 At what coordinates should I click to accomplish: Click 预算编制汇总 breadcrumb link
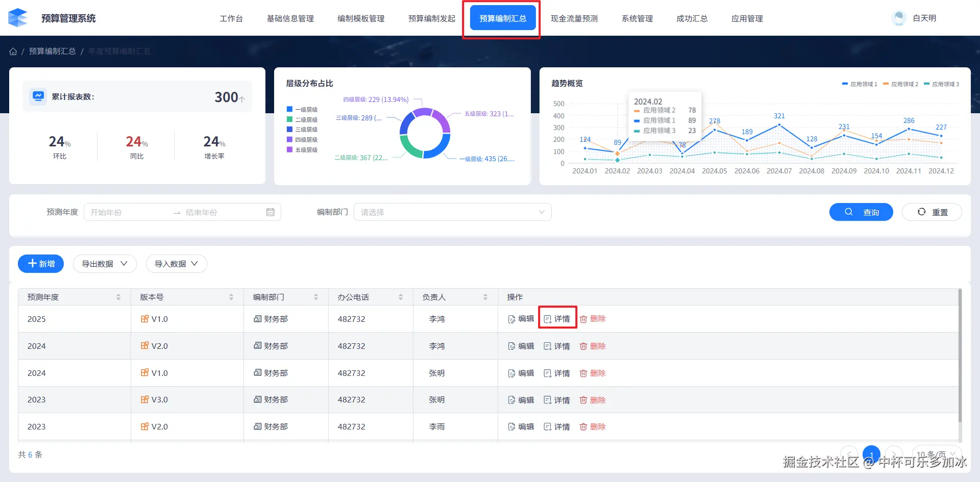click(x=52, y=52)
